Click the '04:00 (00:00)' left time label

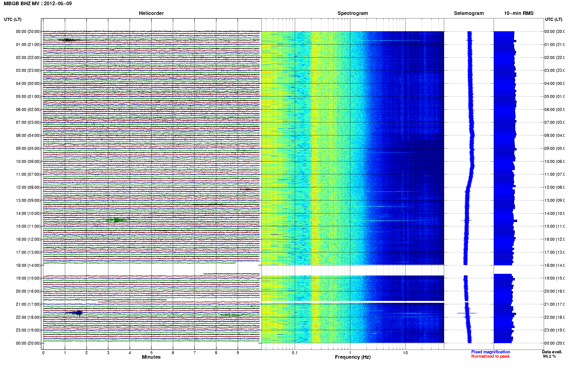28,83
